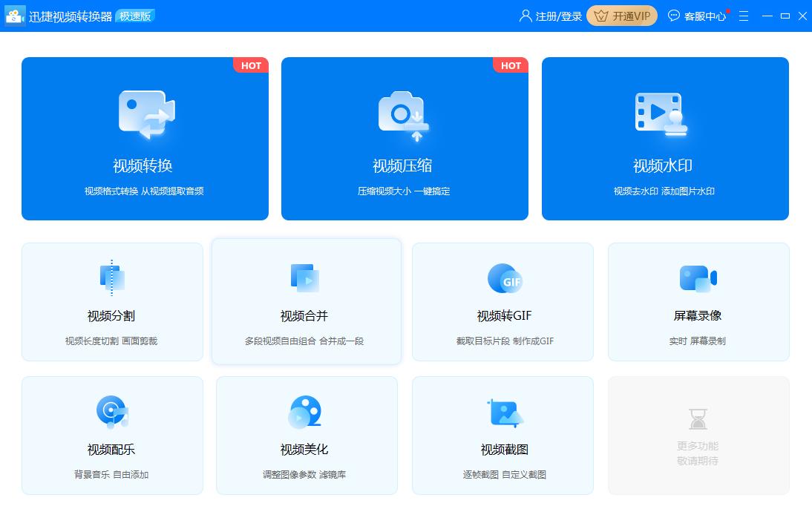Click the person icon before 注册/登录

525,15
